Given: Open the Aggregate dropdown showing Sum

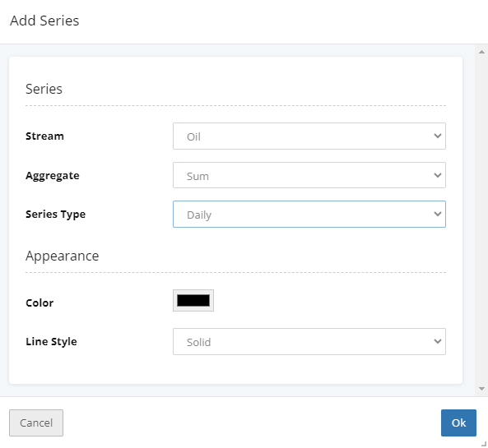Looking at the screenshot, I should 309,175.
